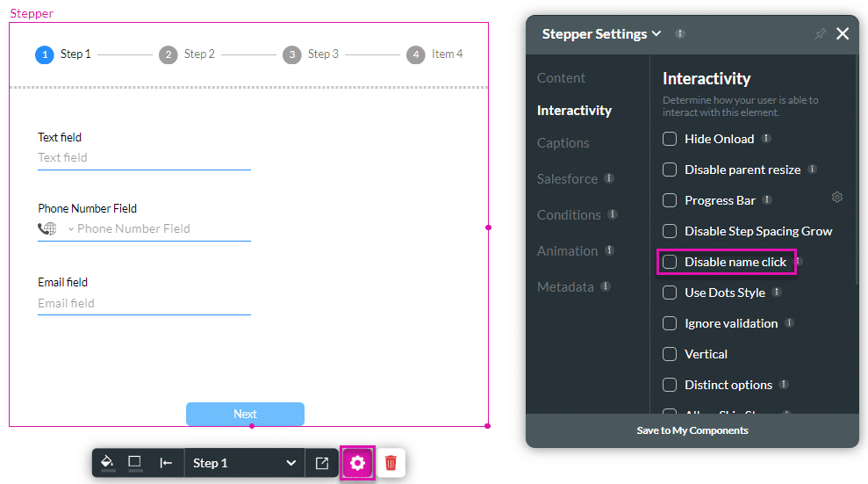Expand the Stepper Settings title dropdown

tap(656, 33)
